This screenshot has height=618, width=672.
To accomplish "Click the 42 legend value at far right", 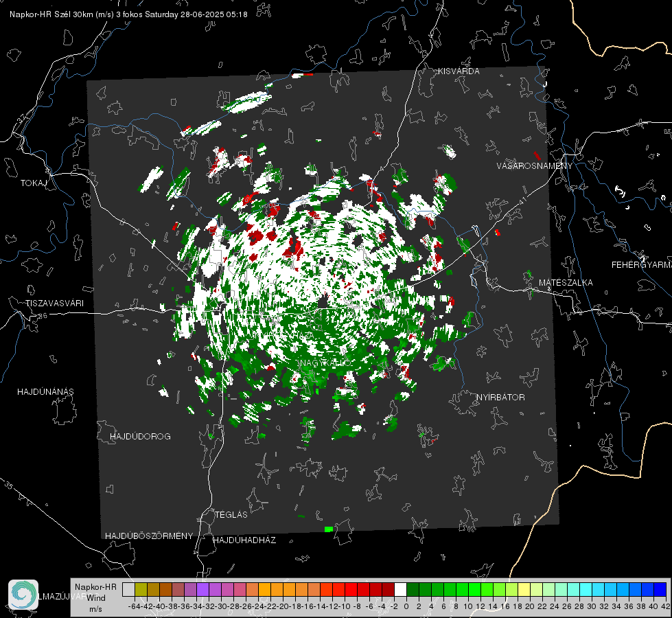I will click(665, 606).
